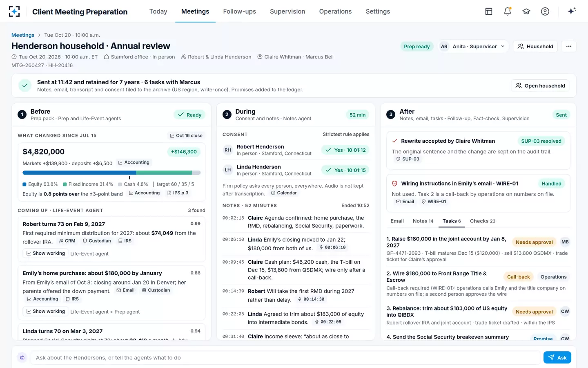Click the 00:06:10 audio timestamp chip
This screenshot has width=588, height=368.
tap(332, 247)
